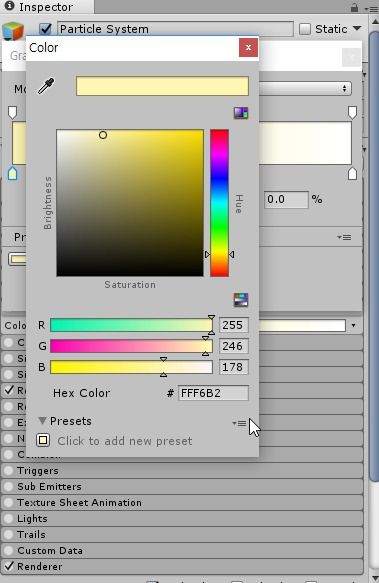Toggle the color box mode icon
This screenshot has height=583, width=379.
pyautogui.click(x=241, y=113)
